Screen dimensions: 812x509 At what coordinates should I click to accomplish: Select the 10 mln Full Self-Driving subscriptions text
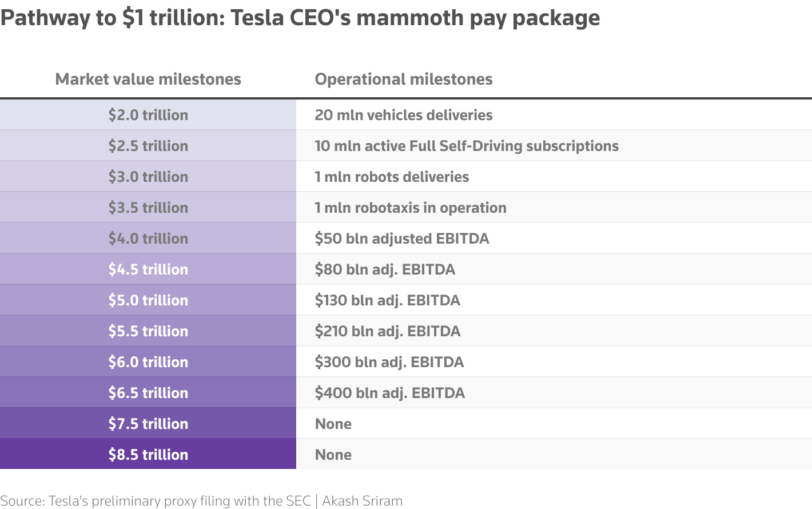coord(467,146)
